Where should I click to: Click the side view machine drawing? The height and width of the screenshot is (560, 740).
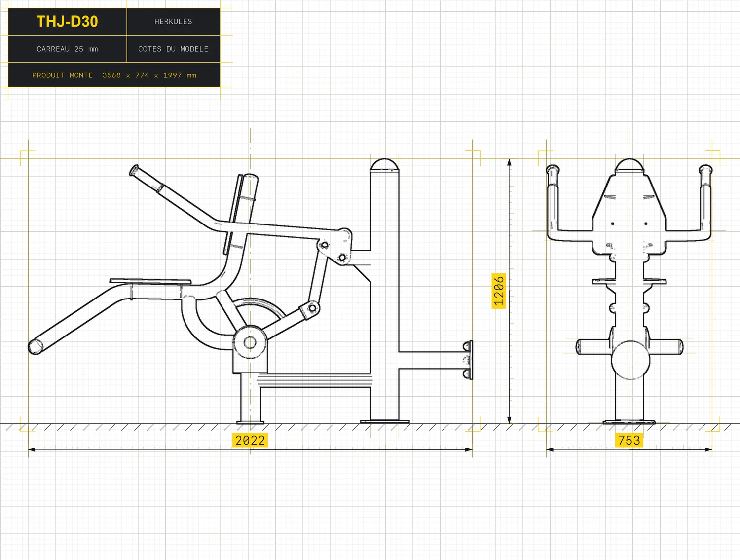click(x=250, y=291)
